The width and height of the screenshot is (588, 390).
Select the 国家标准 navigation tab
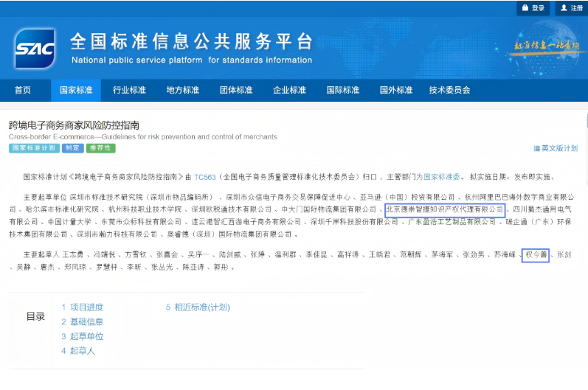(x=76, y=90)
